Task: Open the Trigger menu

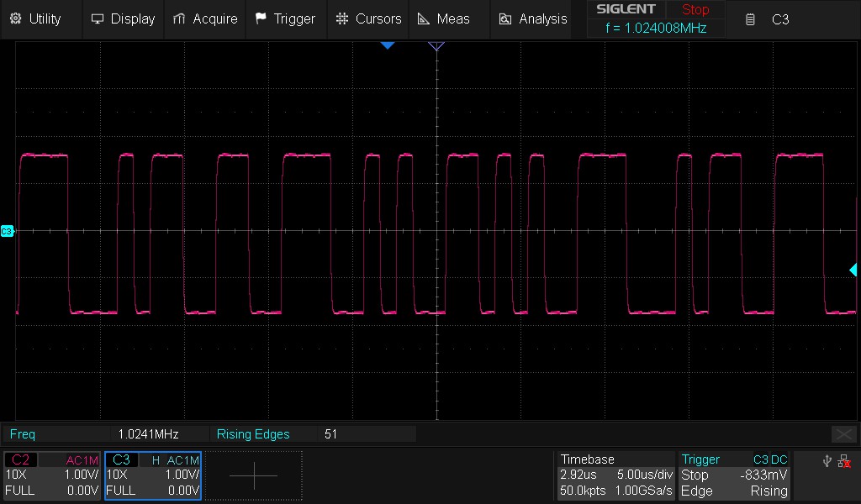Action: pyautogui.click(x=285, y=18)
